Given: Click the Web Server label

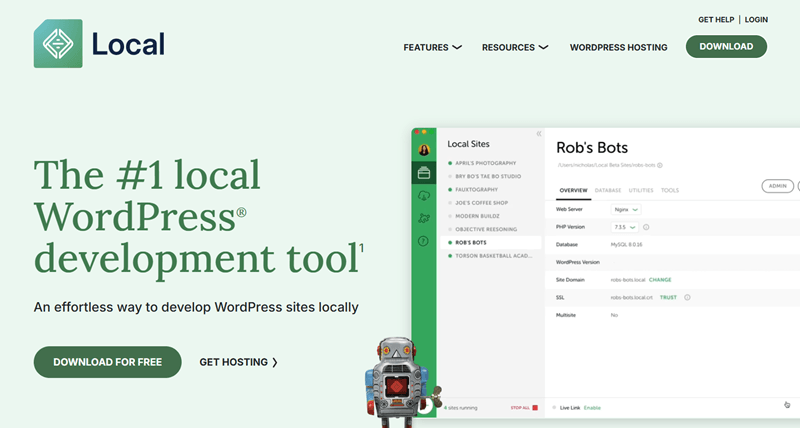Looking at the screenshot, I should 569,210.
